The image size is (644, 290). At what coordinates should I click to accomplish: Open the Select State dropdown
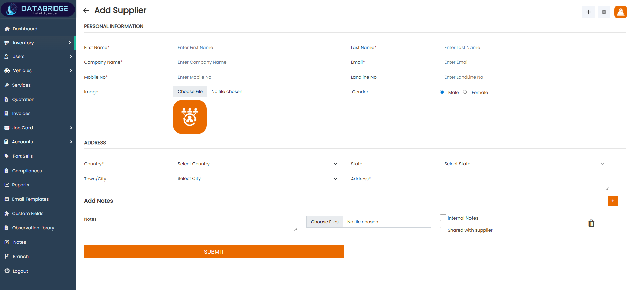click(x=525, y=164)
